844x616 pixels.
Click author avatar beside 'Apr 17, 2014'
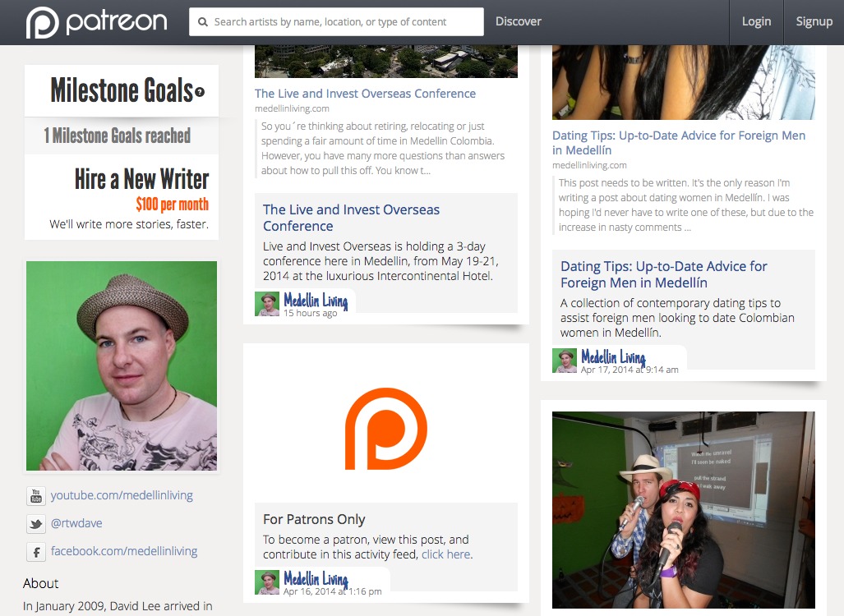click(565, 361)
